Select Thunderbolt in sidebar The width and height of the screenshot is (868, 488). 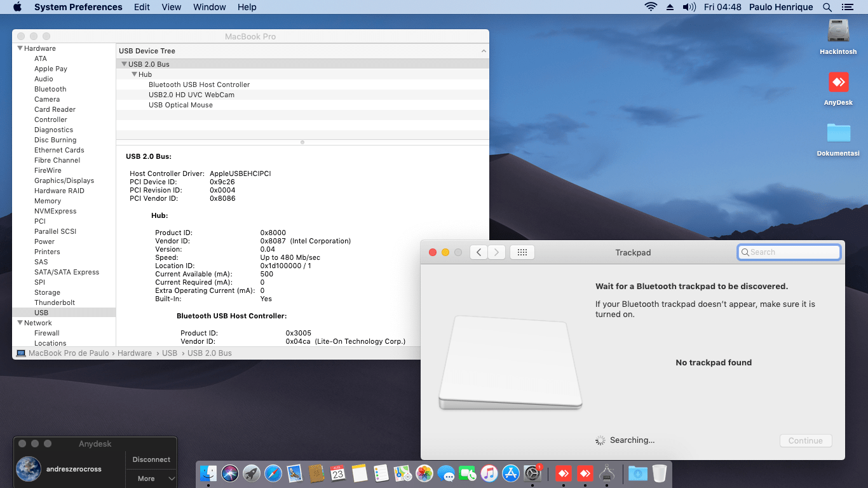click(55, 302)
